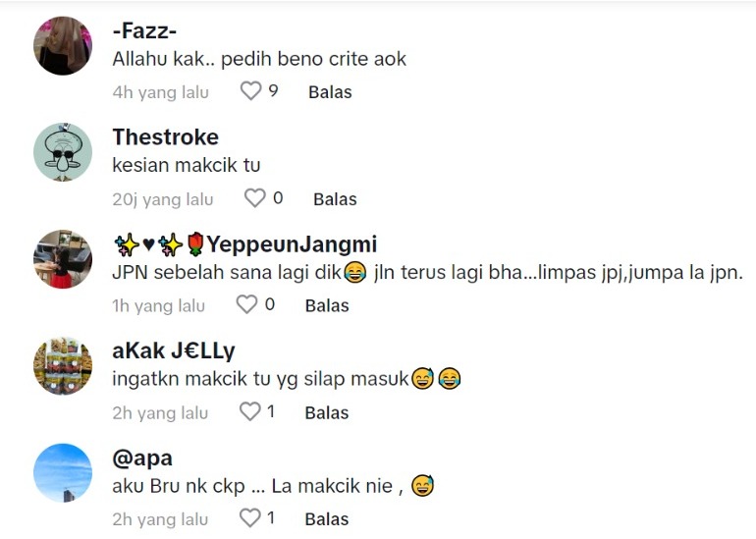The image size is (756, 539).
Task: Visit @apa username profile
Action: tap(142, 458)
